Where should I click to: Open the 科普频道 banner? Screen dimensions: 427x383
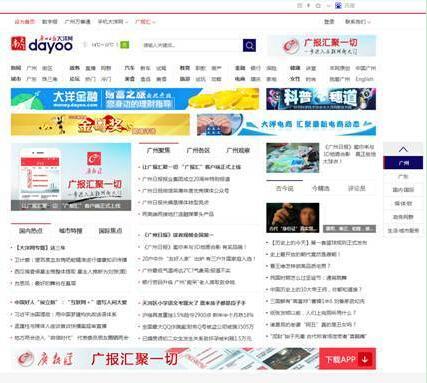[x=321, y=99]
